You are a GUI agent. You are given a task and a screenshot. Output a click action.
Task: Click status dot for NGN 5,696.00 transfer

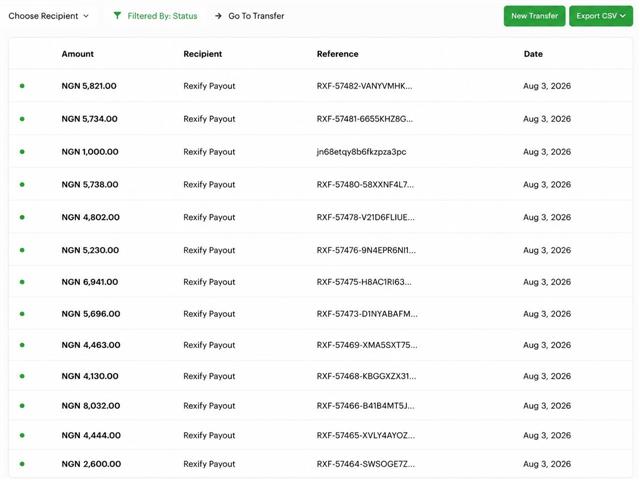[22, 314]
